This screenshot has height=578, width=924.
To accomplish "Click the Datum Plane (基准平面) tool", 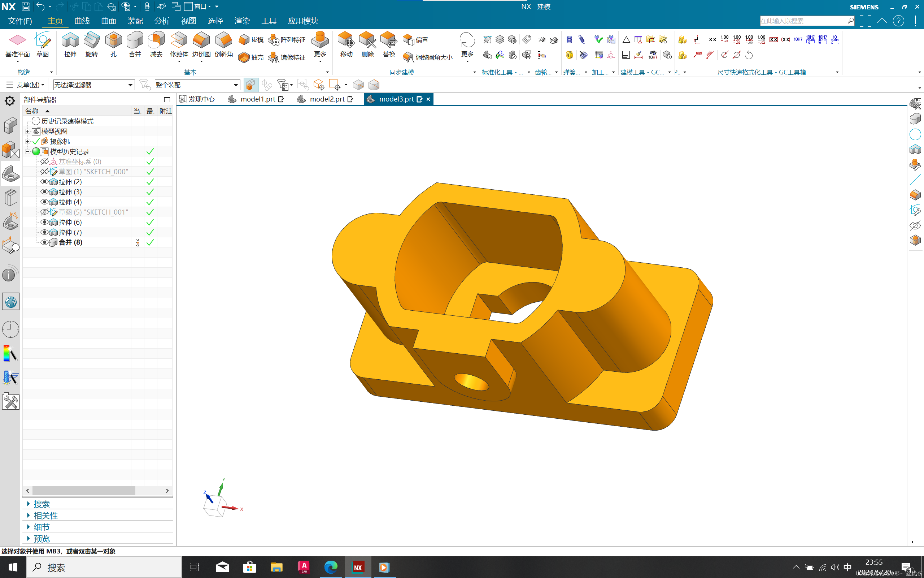I will point(18,45).
